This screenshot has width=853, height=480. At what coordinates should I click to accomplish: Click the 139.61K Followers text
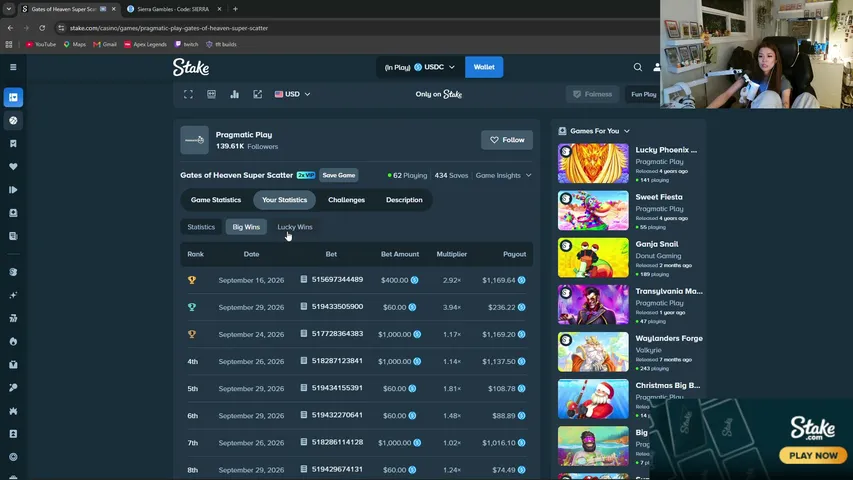click(247, 146)
